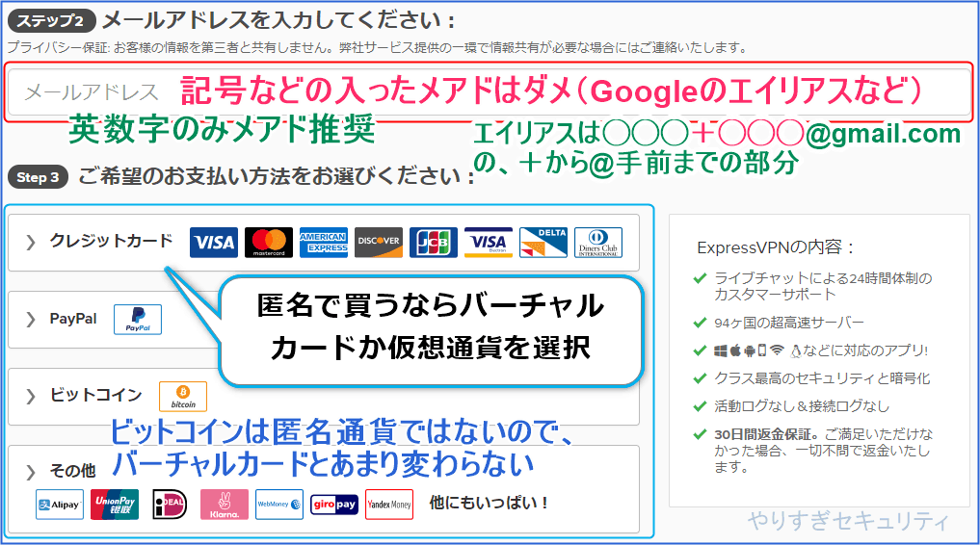Click the ExpressVPNの内容 heading
Image resolution: width=980 pixels, height=545 pixels.
click(776, 247)
